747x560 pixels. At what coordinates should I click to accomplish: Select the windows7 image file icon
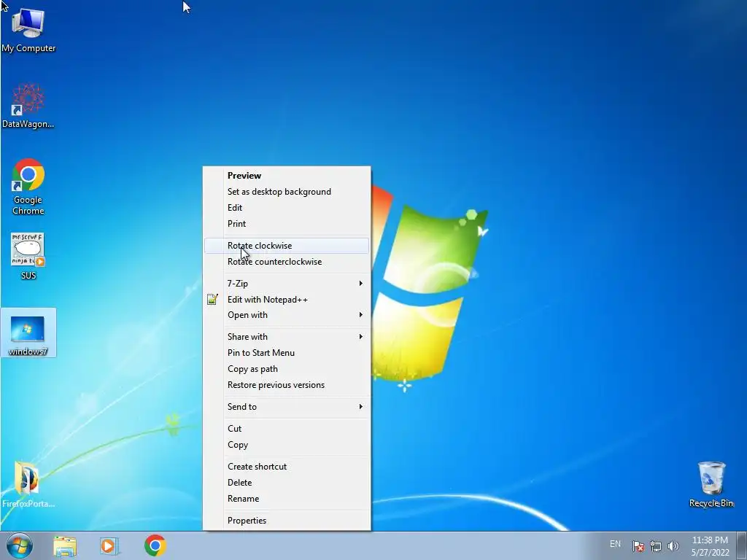28,332
